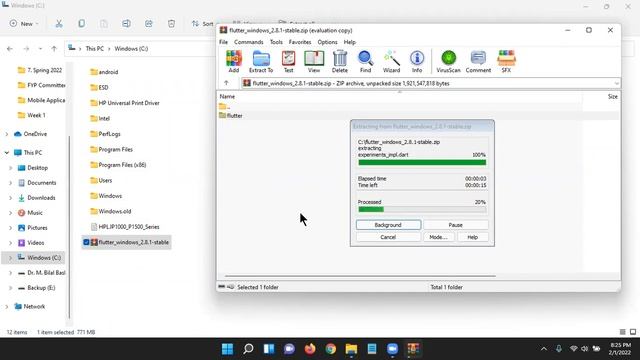
Task: Show archive Info icon
Action: [417, 62]
